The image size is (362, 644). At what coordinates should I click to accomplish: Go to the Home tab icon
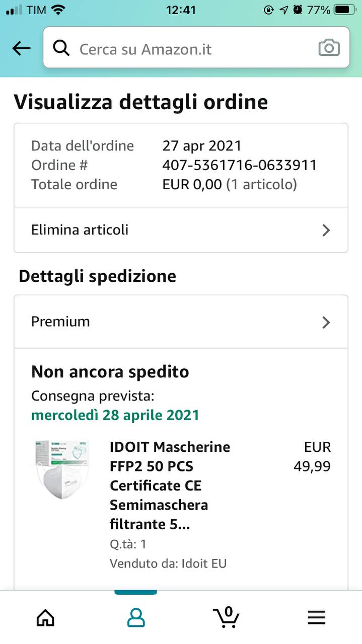[45, 617]
